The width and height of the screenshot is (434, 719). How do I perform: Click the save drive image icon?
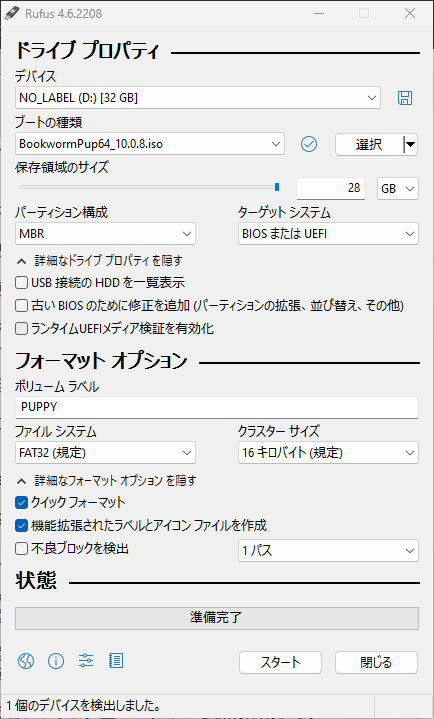point(404,98)
